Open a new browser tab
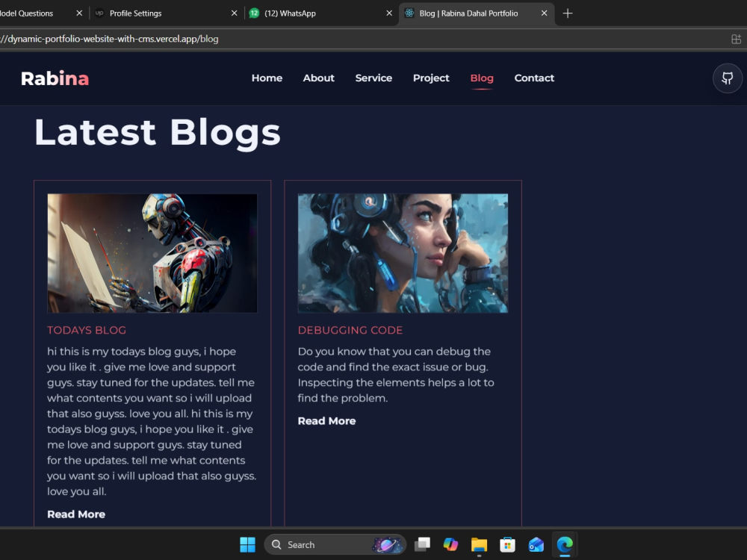 click(568, 13)
